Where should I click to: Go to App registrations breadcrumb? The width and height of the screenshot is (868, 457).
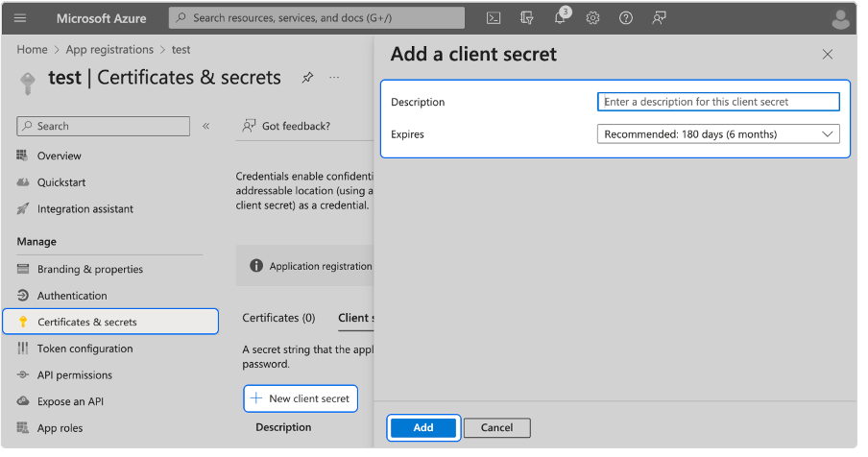[108, 49]
